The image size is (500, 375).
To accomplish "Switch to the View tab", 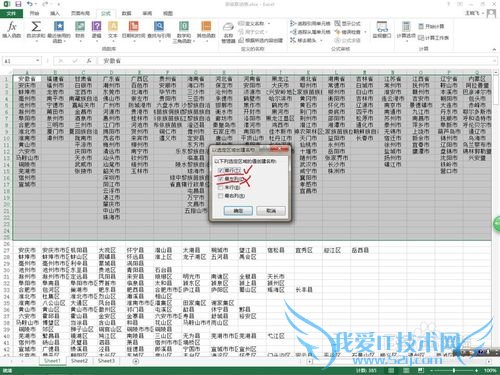I will point(168,13).
